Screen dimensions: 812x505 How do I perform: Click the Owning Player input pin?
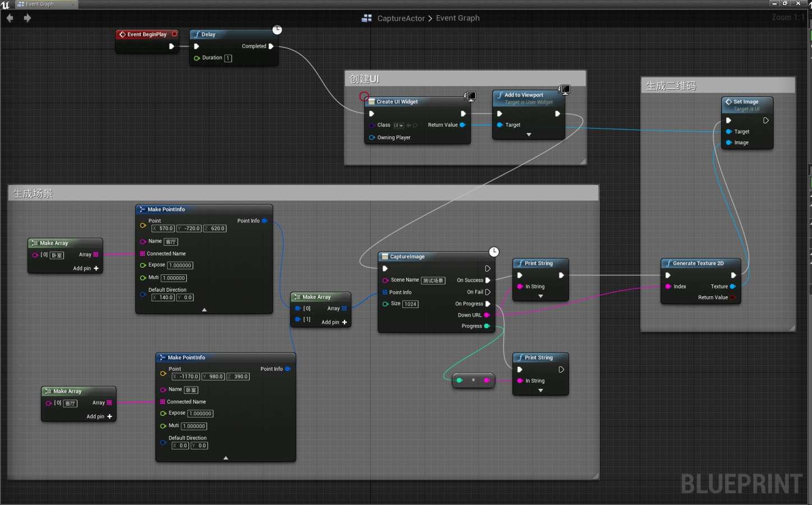(x=371, y=137)
